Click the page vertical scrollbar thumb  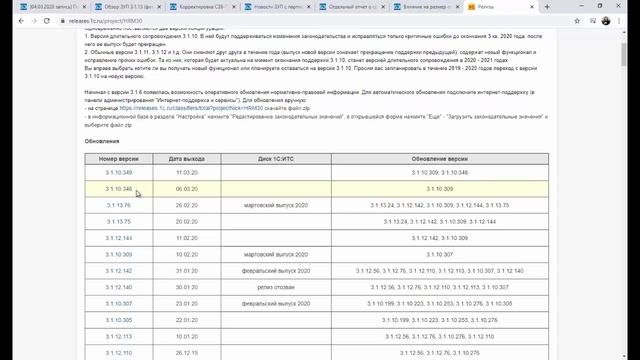click(x=624, y=54)
